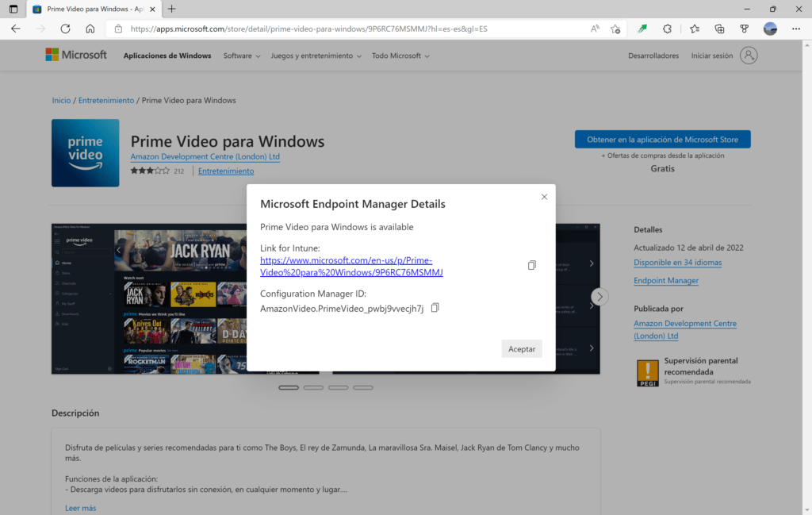812x515 pixels.
Task: Go to Entretenimiento breadcrumb
Action: click(106, 101)
